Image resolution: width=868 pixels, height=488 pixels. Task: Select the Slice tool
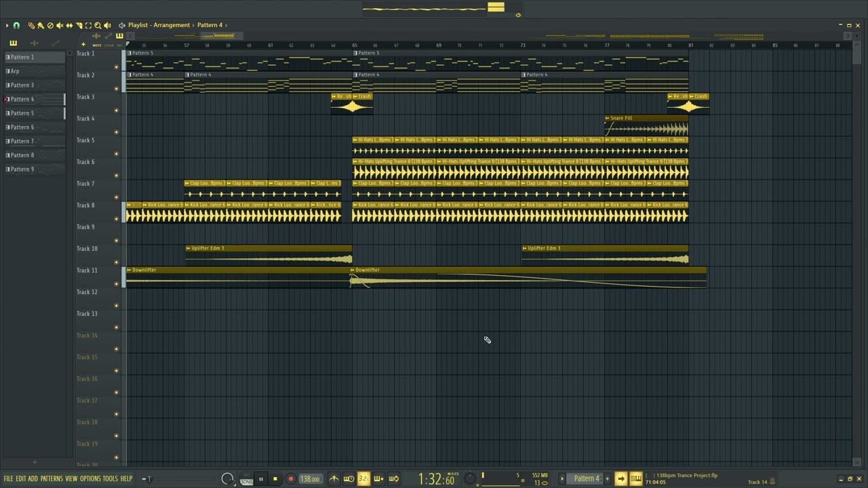[x=79, y=25]
